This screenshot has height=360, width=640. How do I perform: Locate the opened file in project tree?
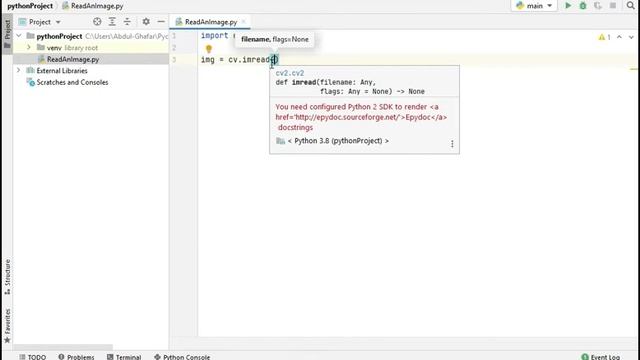pos(97,22)
